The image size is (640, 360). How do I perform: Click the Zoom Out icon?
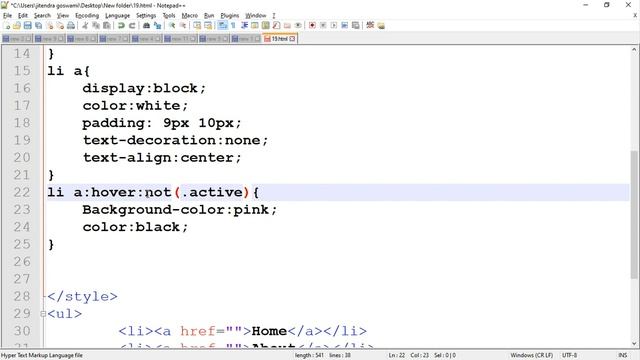(183, 26)
